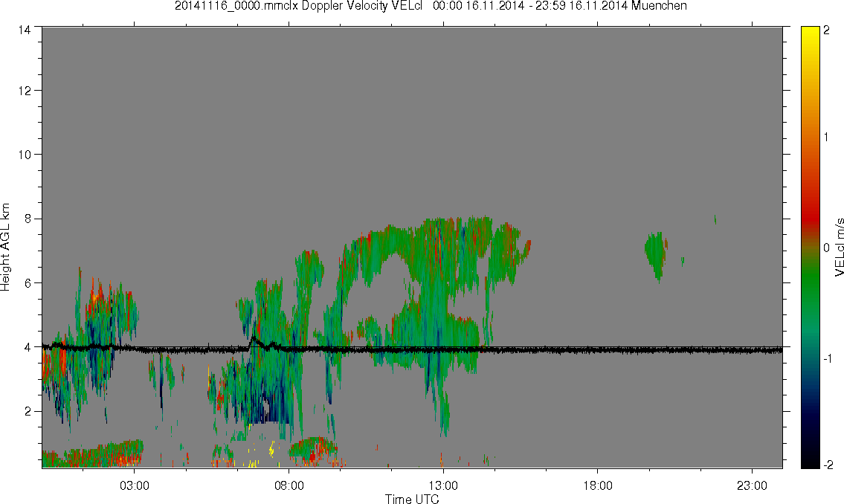
Task: Click the plot title text at top
Action: [431, 6]
